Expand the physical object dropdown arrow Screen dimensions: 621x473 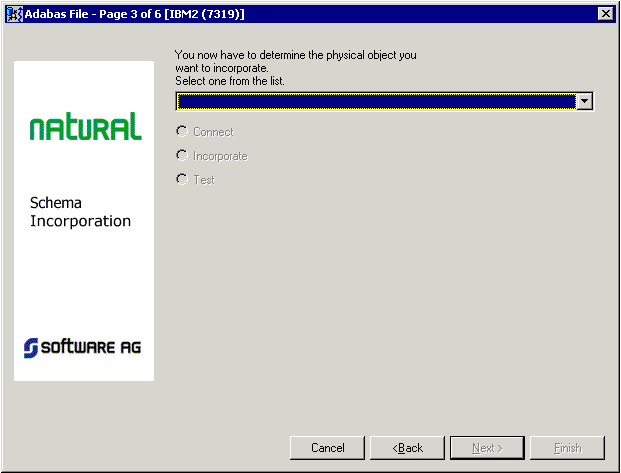[585, 101]
